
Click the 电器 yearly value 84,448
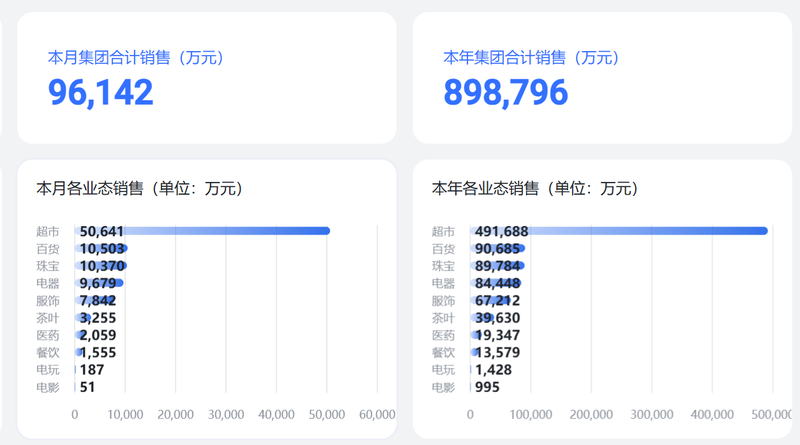pyautogui.click(x=497, y=283)
